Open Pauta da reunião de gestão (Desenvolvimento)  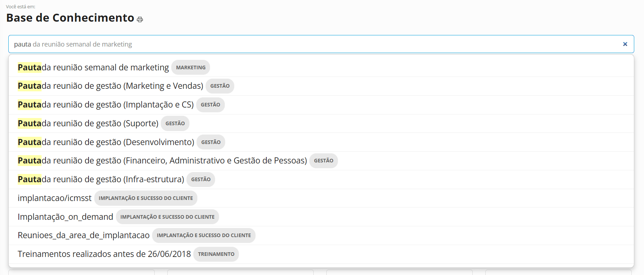[106, 142]
